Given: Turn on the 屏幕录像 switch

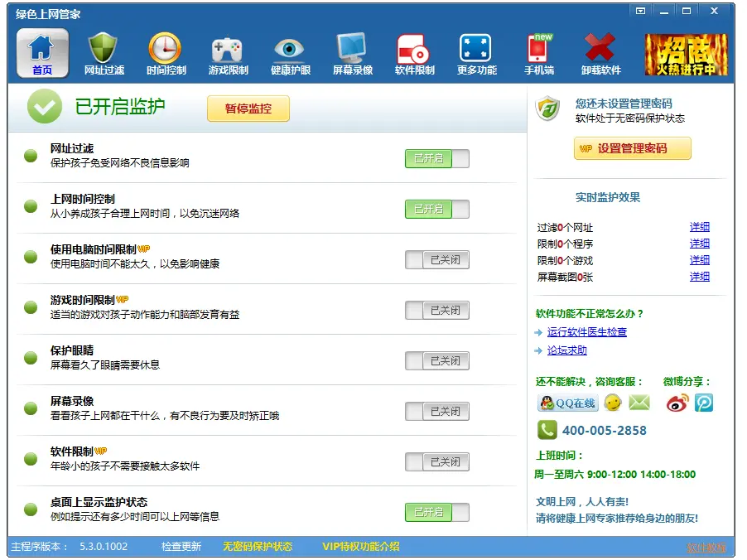Looking at the screenshot, I should (436, 412).
